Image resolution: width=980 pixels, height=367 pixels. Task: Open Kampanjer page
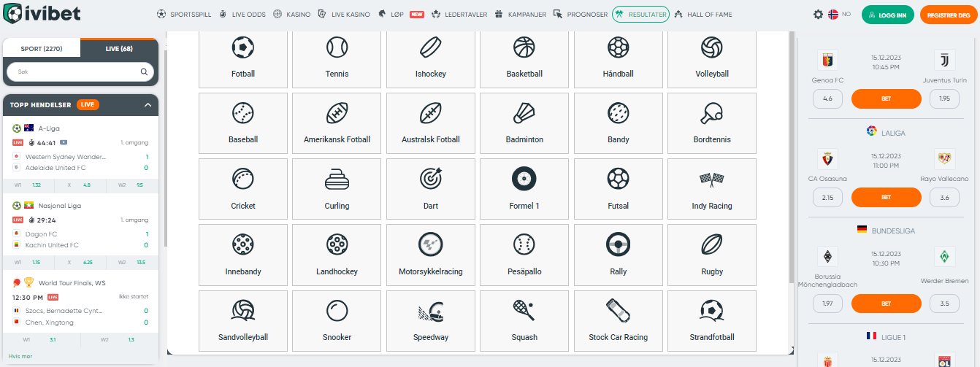pyautogui.click(x=520, y=14)
